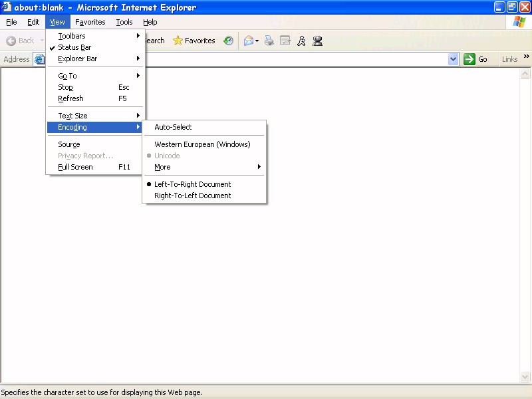Click Stop in the View menu
The image size is (532, 399).
click(x=96, y=87)
